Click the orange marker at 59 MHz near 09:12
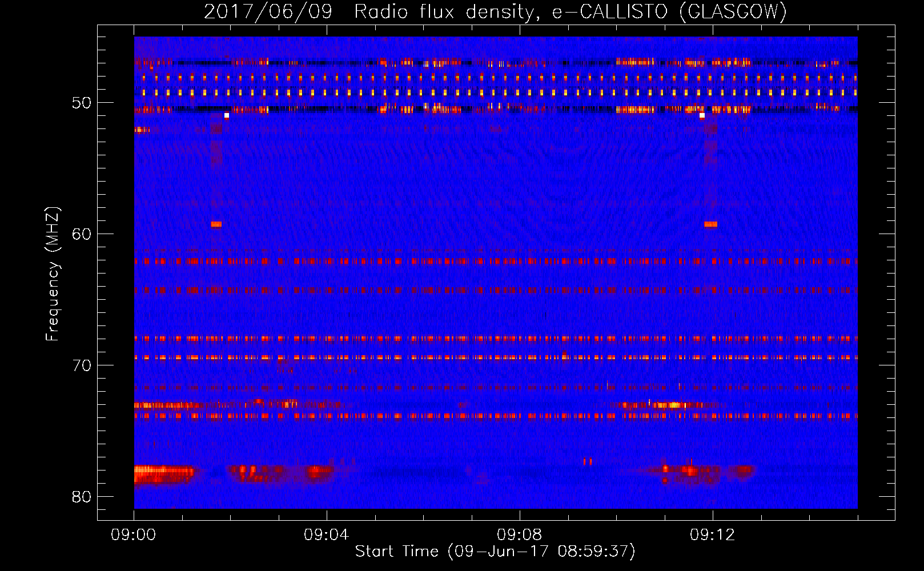924x571 pixels. click(710, 224)
